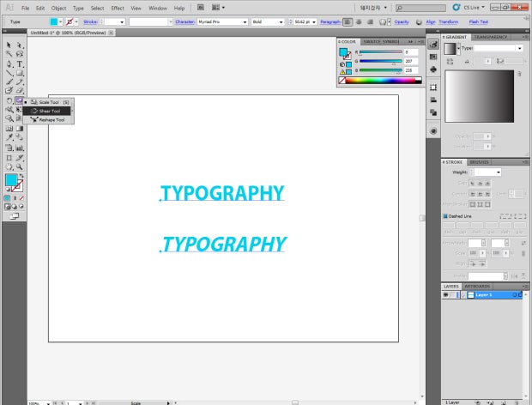Open the Effect menu
This screenshot has height=405, width=532.
pos(117,8)
